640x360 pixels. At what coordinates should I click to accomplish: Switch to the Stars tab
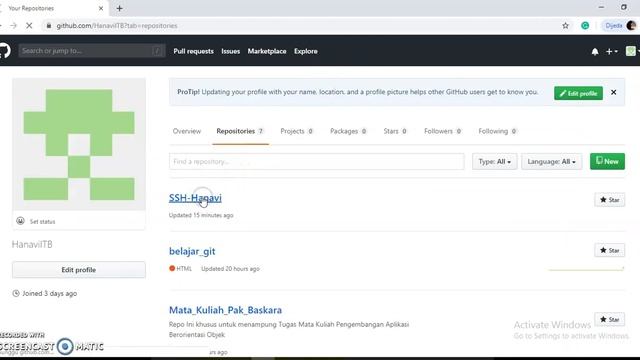395,131
